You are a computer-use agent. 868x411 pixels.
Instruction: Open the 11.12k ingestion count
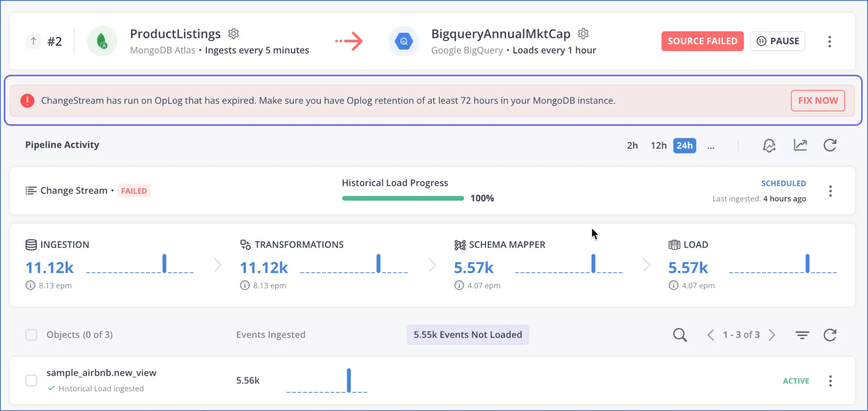click(x=50, y=268)
